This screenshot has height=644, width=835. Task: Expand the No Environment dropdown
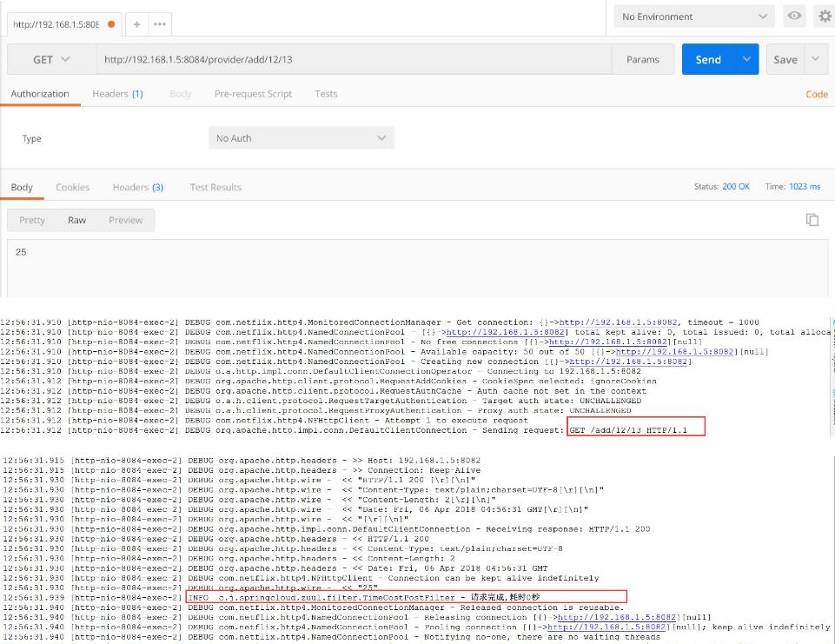click(x=694, y=17)
